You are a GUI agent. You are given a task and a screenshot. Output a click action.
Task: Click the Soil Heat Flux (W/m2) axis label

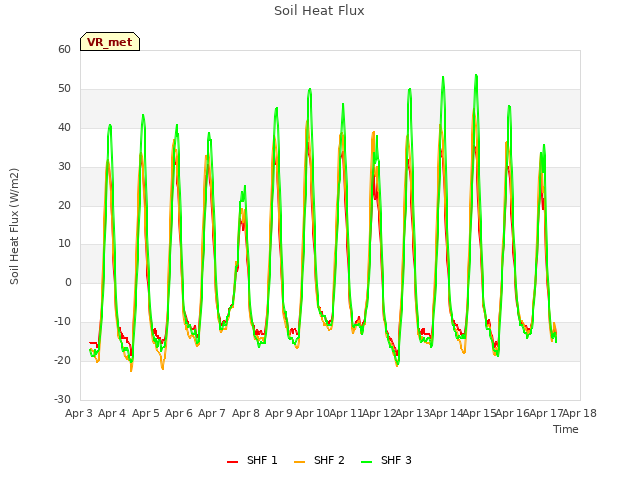pos(14,226)
